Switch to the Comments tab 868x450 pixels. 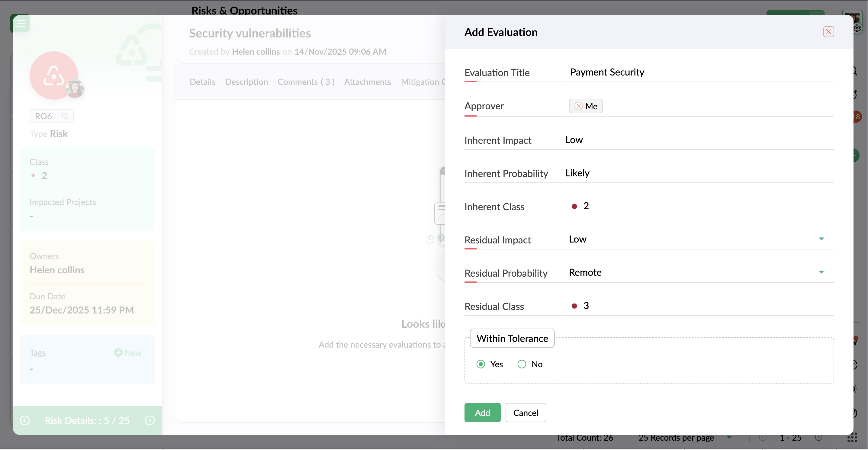[306, 82]
